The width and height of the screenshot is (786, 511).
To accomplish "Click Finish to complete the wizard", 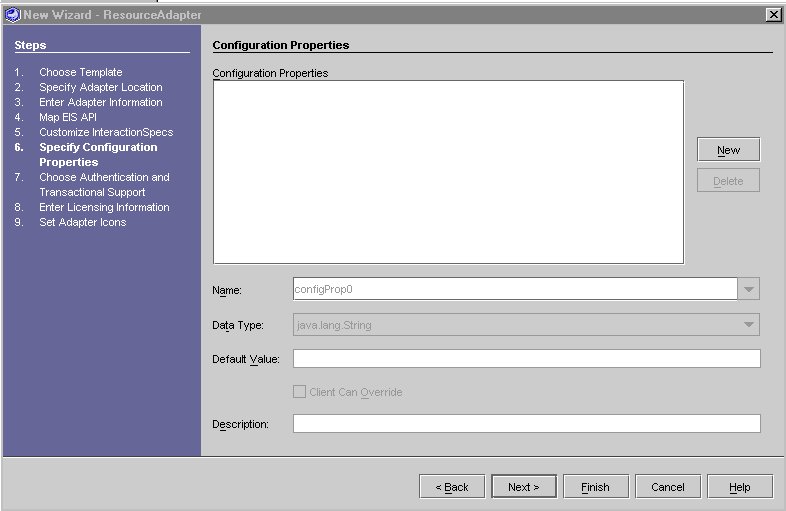I will tap(596, 487).
